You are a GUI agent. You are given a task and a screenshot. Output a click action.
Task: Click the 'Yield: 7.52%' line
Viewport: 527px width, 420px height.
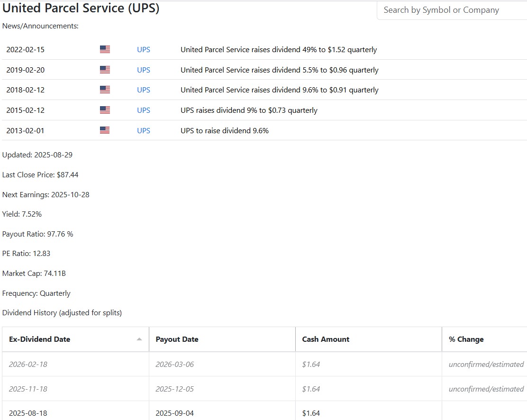point(22,214)
